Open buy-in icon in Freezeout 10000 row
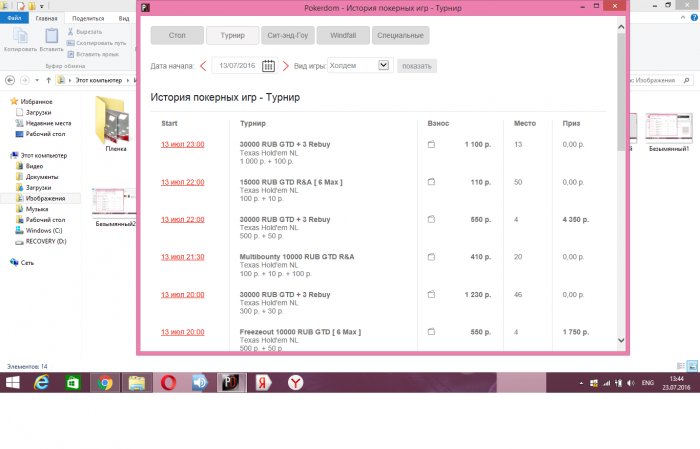The image size is (700, 449). [431, 332]
